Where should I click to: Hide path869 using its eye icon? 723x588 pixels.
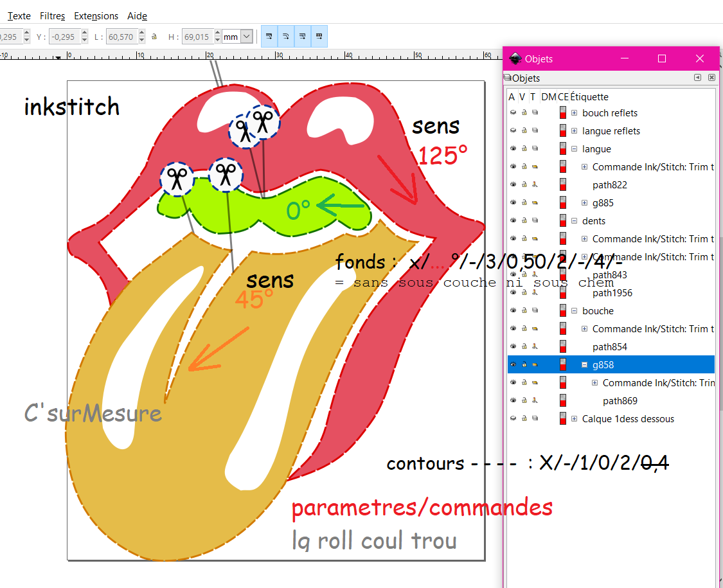click(513, 400)
